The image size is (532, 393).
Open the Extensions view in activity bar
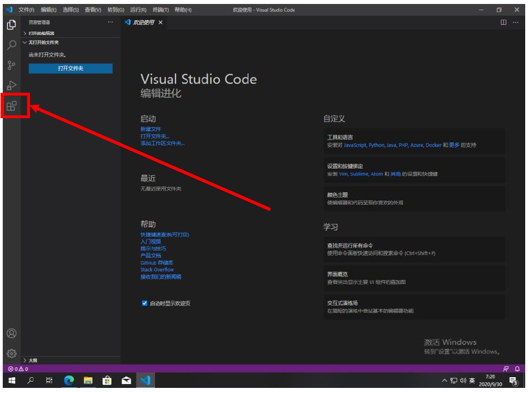(x=11, y=106)
